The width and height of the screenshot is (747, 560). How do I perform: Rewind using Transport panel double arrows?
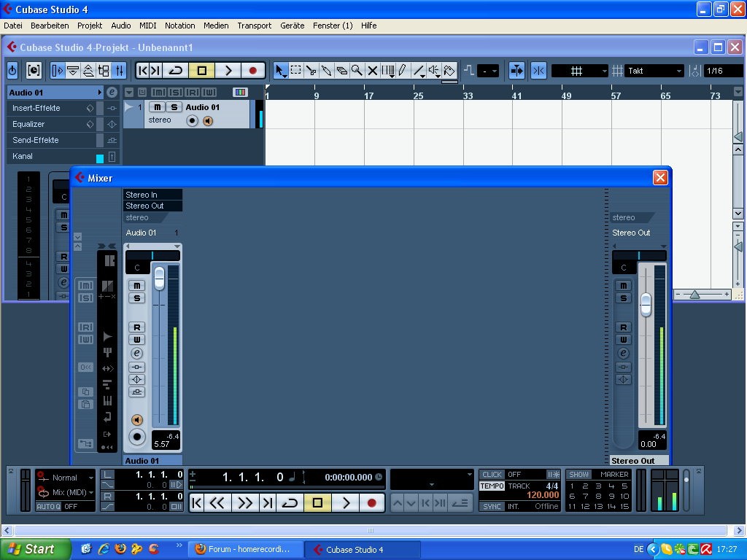pos(217,503)
